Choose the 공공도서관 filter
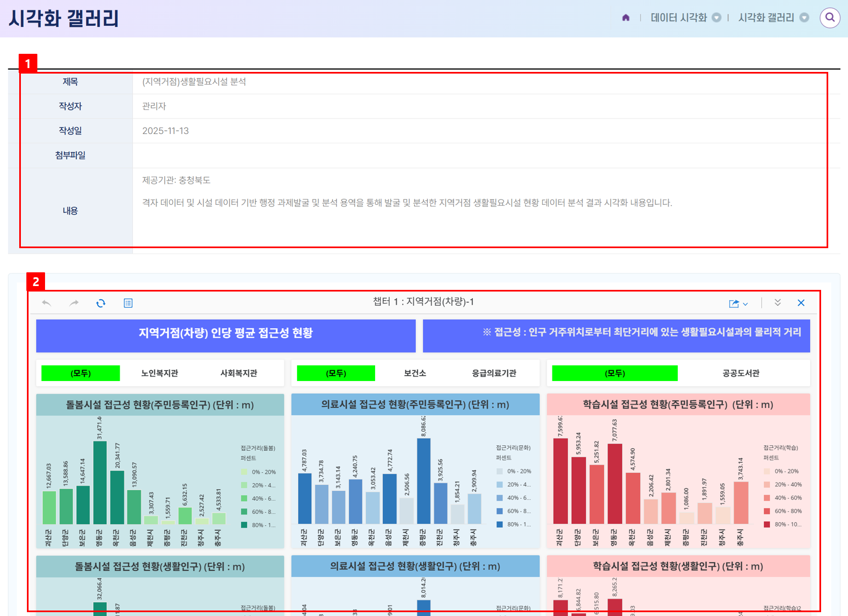This screenshot has height=616, width=848. coord(740,373)
